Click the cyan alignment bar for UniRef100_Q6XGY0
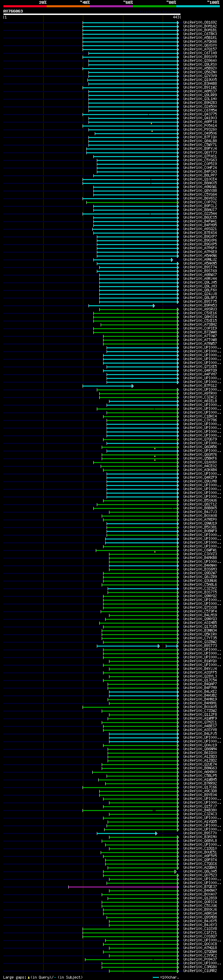This screenshot has width=223, height=980. point(131,46)
